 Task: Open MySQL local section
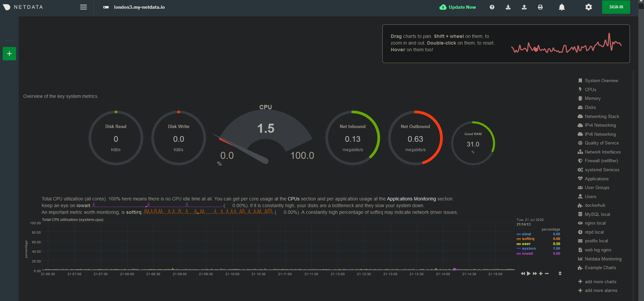(x=597, y=215)
